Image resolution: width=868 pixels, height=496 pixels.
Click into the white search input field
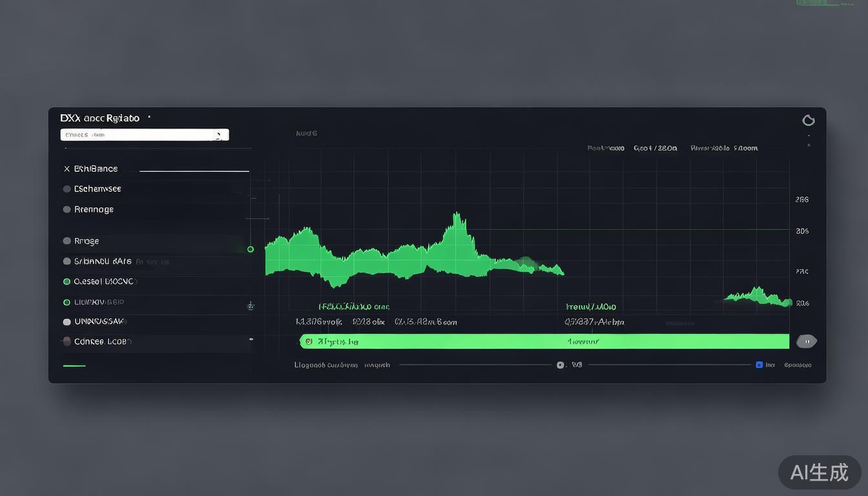tap(136, 135)
